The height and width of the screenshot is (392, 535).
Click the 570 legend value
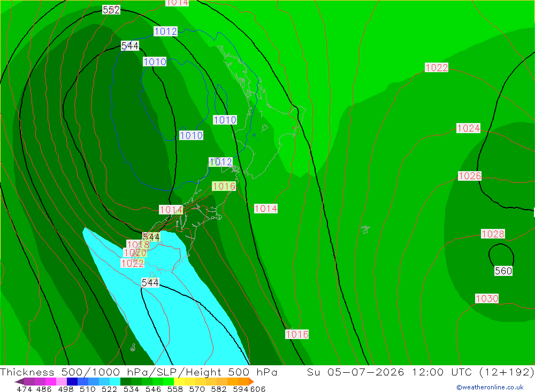click(197, 389)
